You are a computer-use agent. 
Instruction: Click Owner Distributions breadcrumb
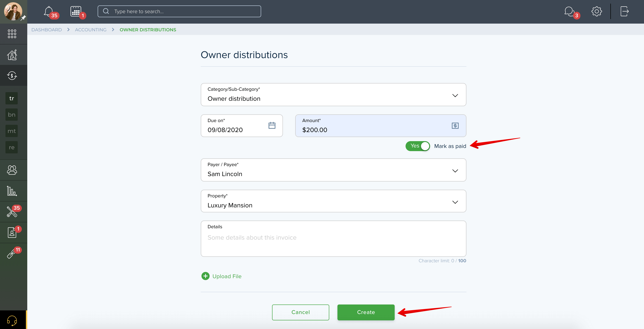click(x=148, y=30)
